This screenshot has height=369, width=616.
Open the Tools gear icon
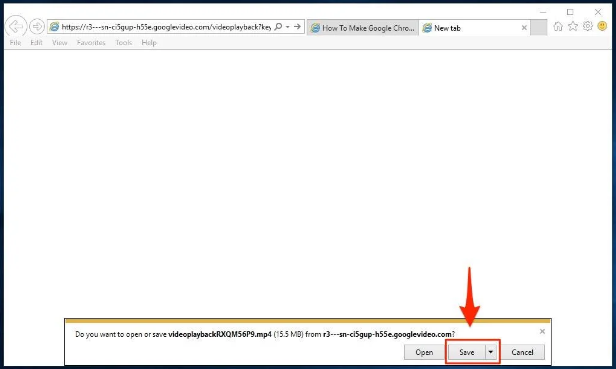point(587,26)
